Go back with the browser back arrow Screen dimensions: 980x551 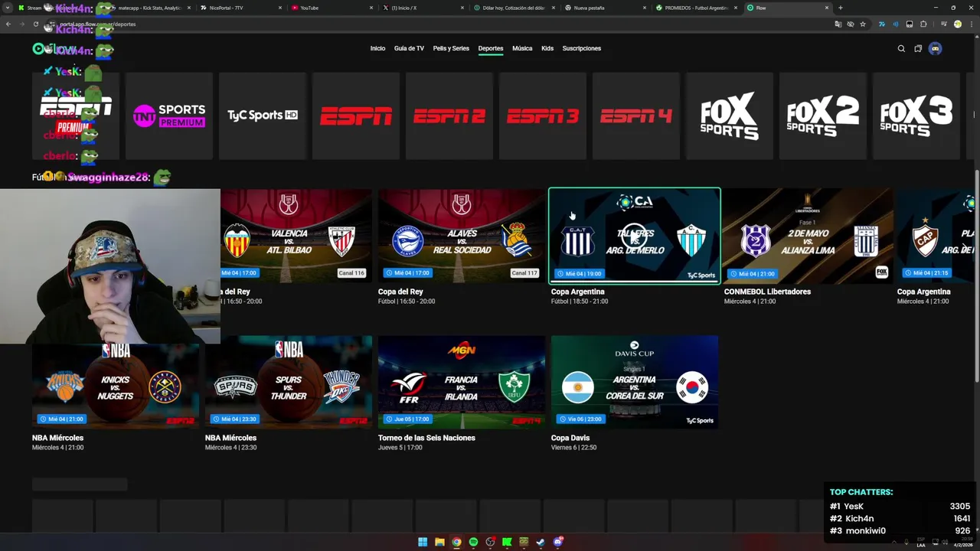[x=8, y=24]
